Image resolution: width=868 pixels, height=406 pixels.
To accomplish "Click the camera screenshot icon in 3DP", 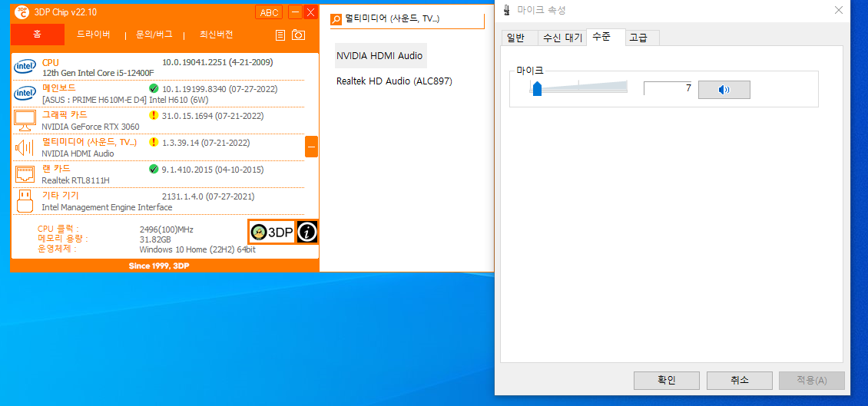I will point(298,35).
